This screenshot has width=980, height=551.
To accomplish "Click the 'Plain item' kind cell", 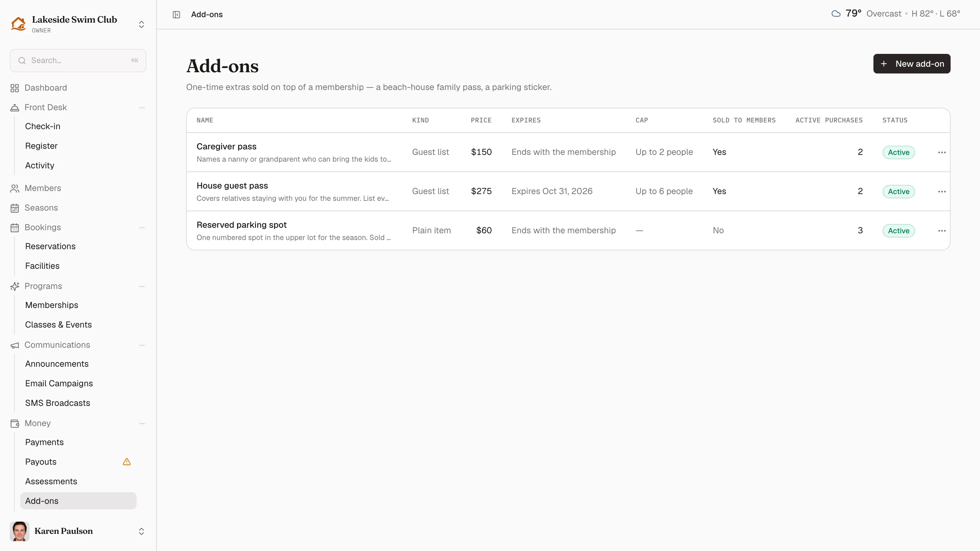I will pyautogui.click(x=432, y=231).
